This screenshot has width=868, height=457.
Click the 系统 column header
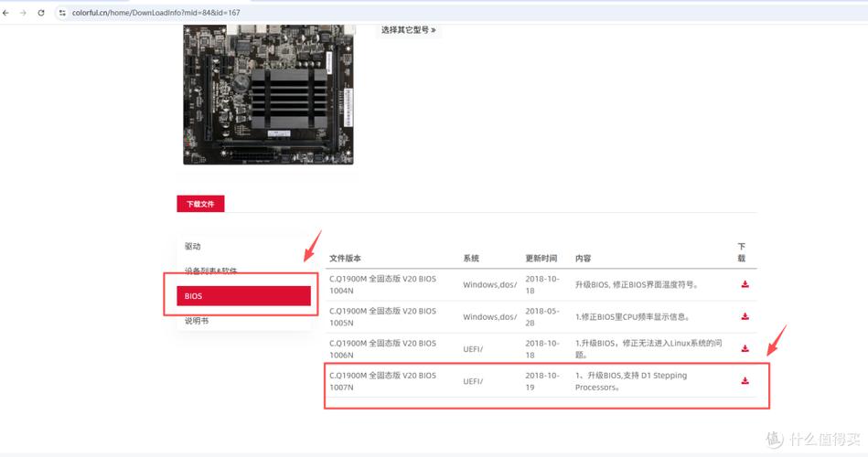pos(471,259)
